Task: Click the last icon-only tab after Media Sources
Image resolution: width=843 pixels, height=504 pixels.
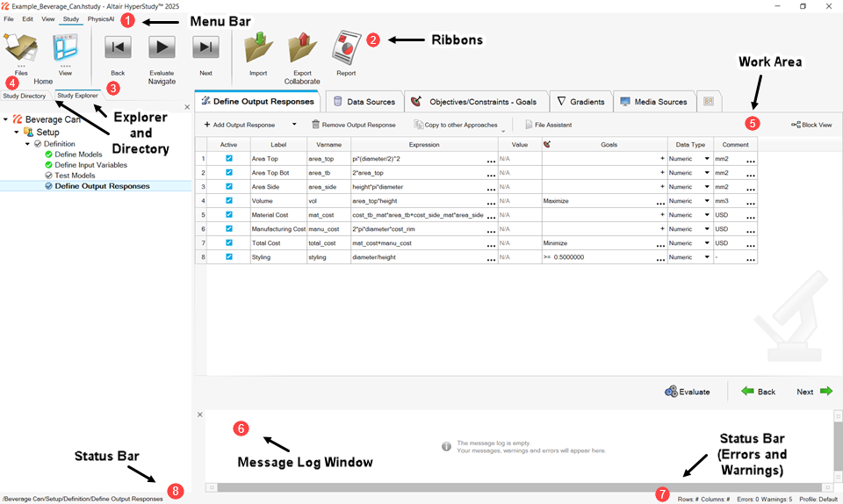Action: pyautogui.click(x=709, y=101)
